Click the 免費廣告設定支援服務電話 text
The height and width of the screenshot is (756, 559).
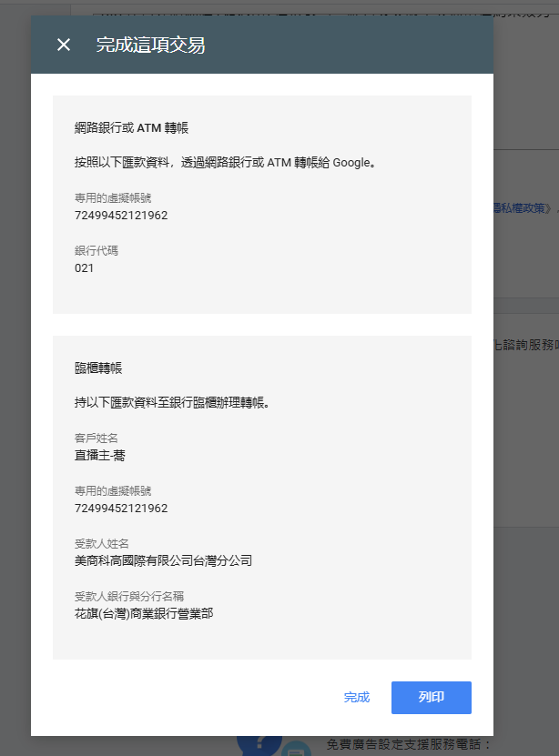pyautogui.click(x=409, y=744)
